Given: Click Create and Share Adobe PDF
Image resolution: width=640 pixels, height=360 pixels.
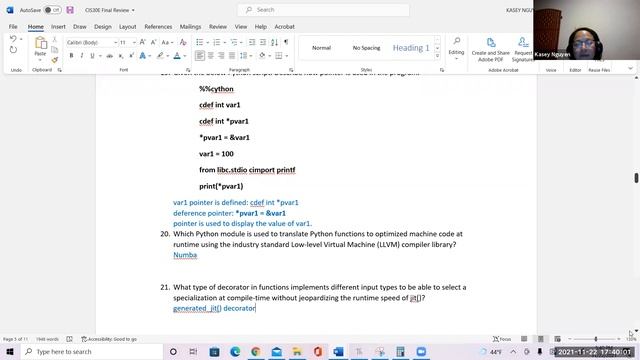Looking at the screenshot, I should pos(491,49).
